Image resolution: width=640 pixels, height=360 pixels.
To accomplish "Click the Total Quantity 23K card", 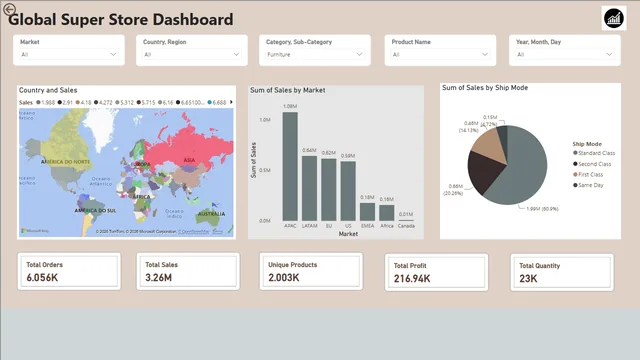I will coord(562,272).
